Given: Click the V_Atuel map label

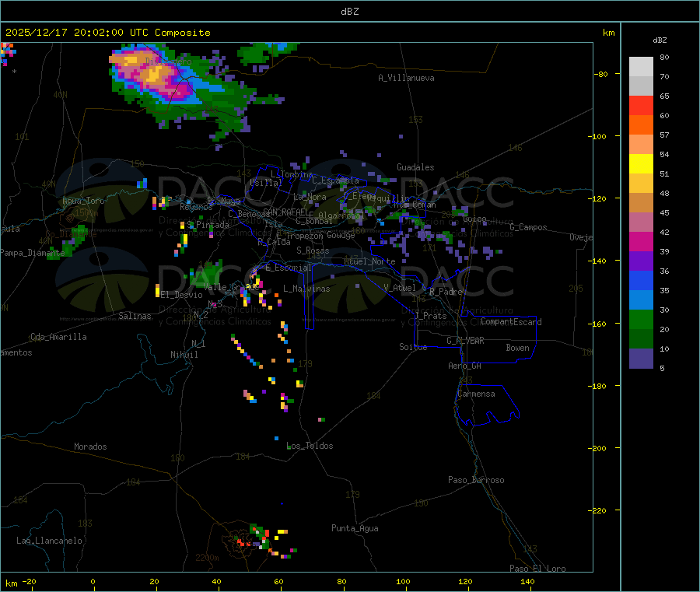Looking at the screenshot, I should tap(400, 288).
